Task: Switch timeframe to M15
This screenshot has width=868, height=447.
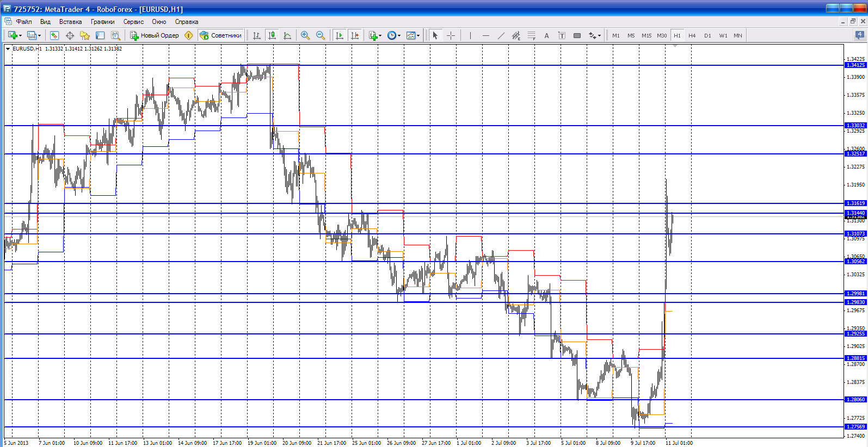Action: coord(647,35)
